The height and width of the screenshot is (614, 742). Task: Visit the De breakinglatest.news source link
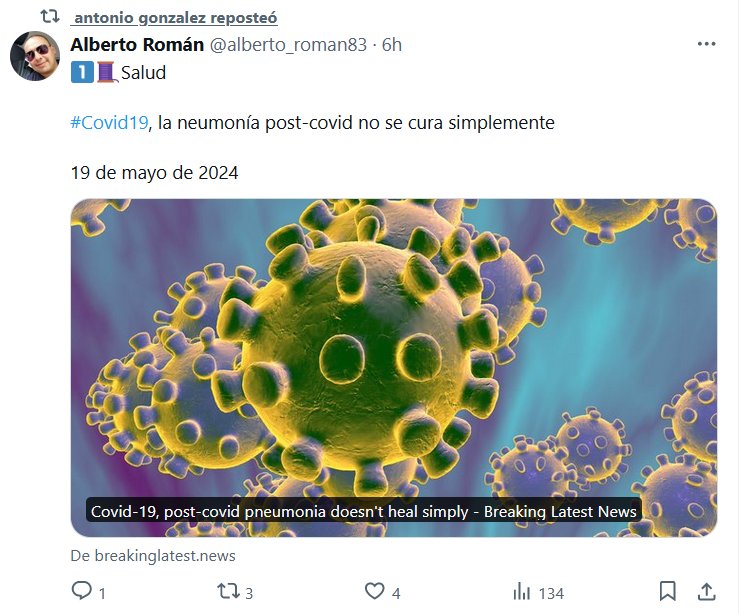pos(153,555)
